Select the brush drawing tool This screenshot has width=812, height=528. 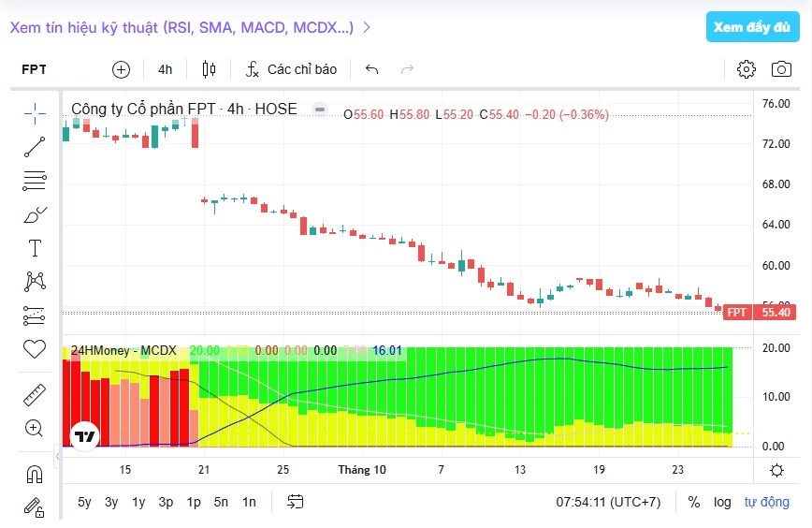click(x=35, y=214)
